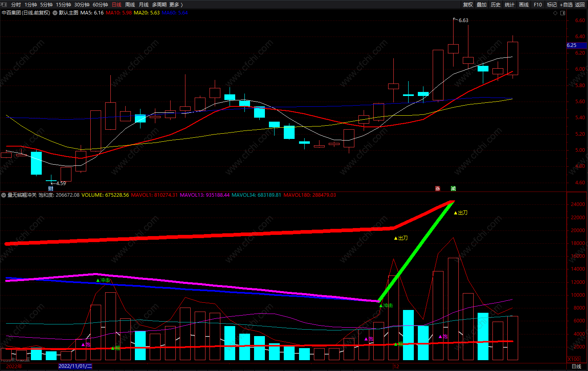
Task: Open the 历史 history button
Action: point(496,4)
